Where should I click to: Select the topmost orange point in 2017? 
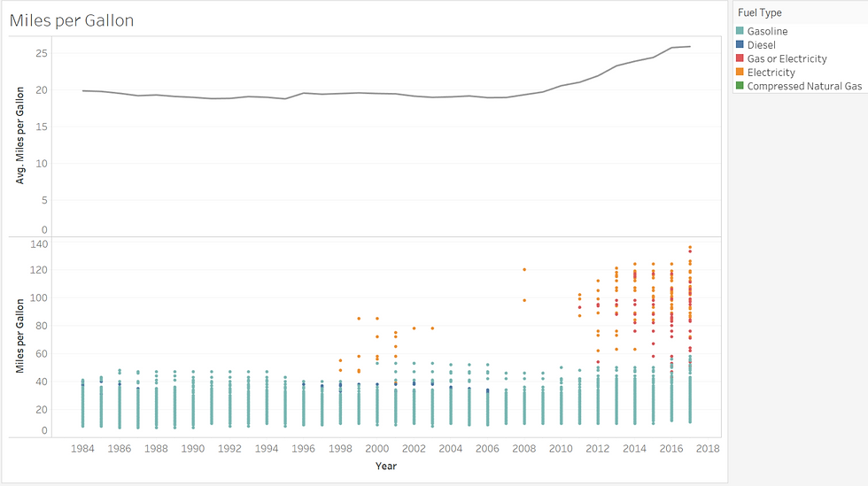click(690, 247)
